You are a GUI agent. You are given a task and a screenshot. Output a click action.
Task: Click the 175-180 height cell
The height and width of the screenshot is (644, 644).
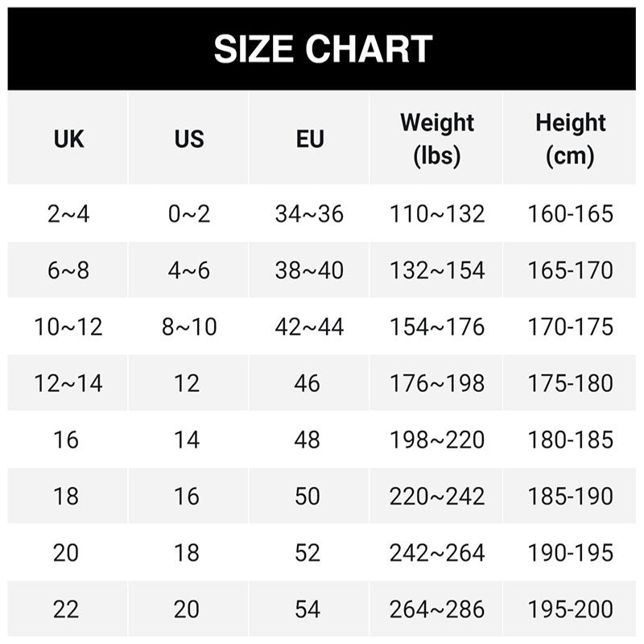(570, 383)
